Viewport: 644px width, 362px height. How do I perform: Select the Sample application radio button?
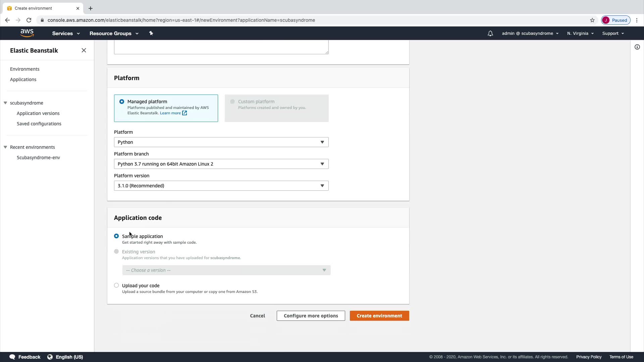(116, 236)
